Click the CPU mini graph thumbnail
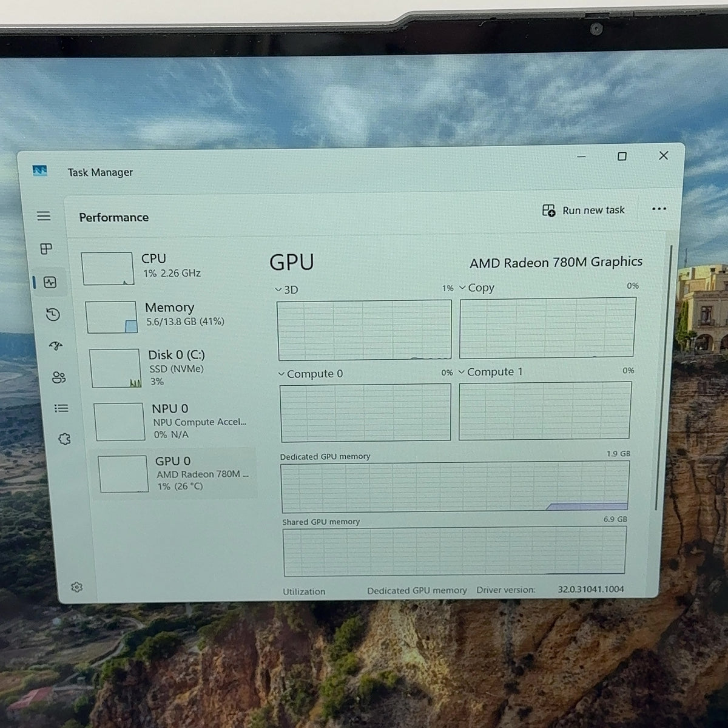 tap(107, 268)
